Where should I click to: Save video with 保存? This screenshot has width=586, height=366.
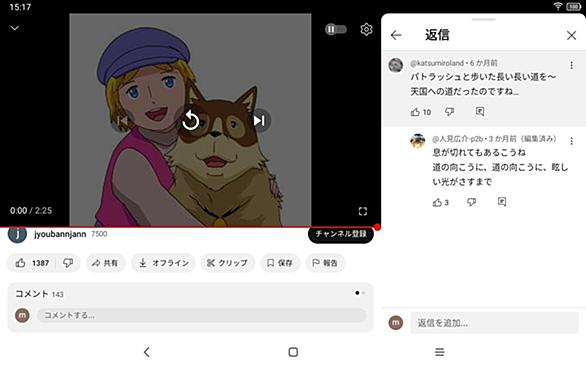point(280,263)
